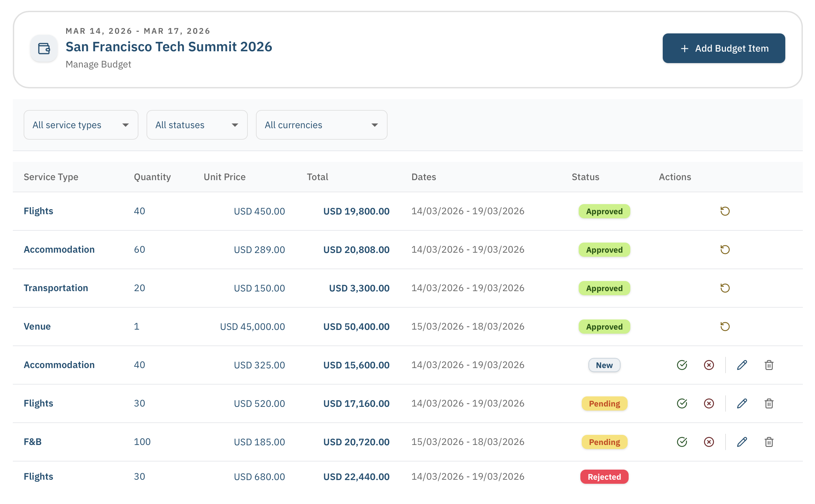The height and width of the screenshot is (504, 815).
Task: Reject the pending Flights item at USD 520.00
Action: click(708, 403)
